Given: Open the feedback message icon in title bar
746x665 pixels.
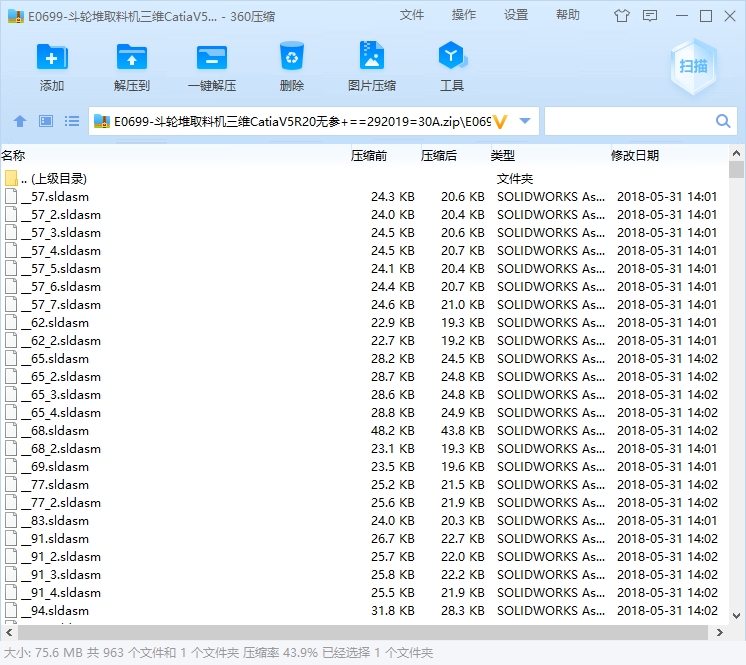Looking at the screenshot, I should [x=650, y=16].
